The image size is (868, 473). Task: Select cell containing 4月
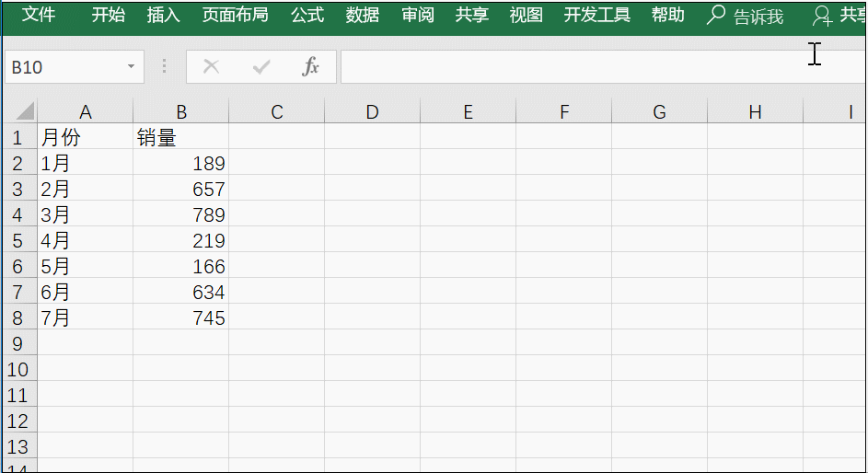pyautogui.click(x=86, y=240)
